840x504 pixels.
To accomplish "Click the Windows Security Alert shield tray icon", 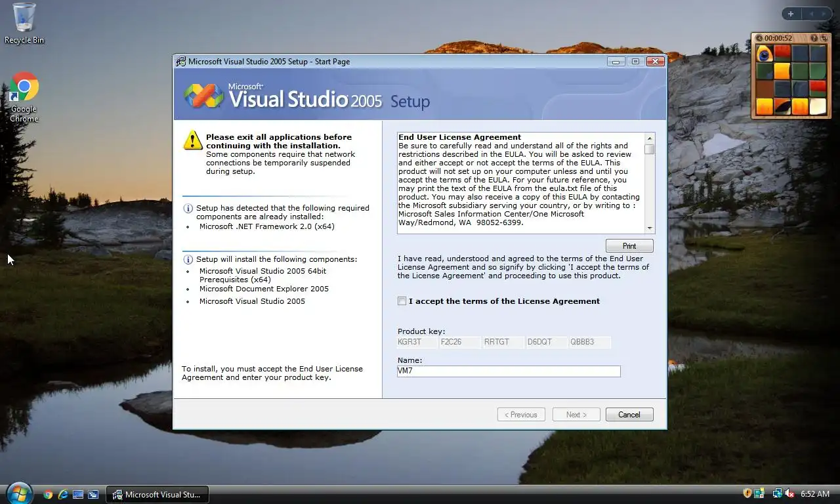I will pos(747,493).
